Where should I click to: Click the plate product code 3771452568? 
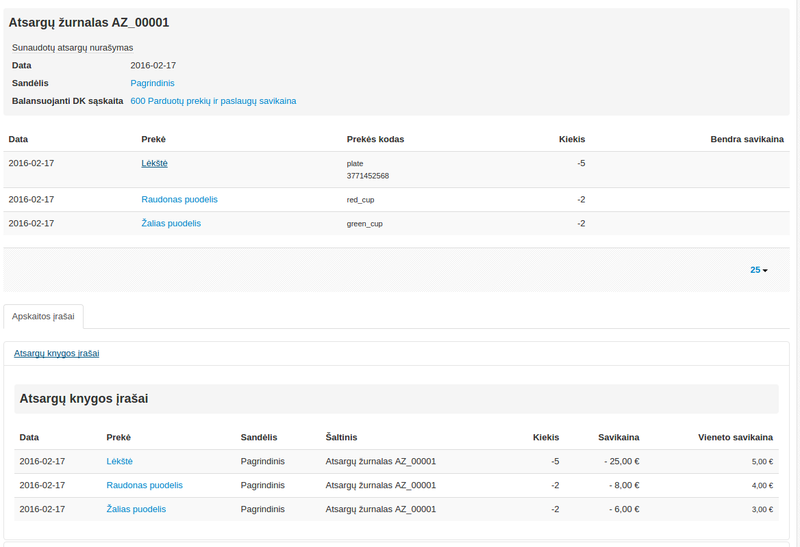tap(368, 176)
